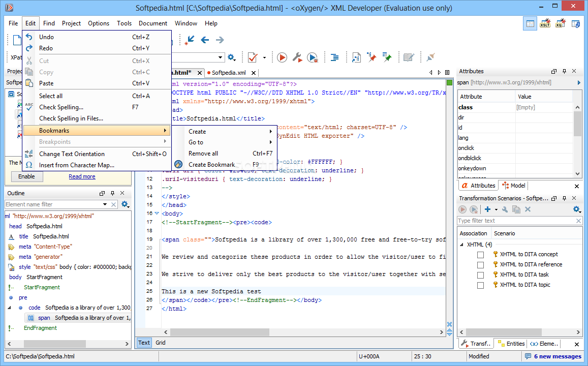This screenshot has height=366, width=588.
Task: Open the XQuery Debugger perspective icon
Action: [x=560, y=23]
